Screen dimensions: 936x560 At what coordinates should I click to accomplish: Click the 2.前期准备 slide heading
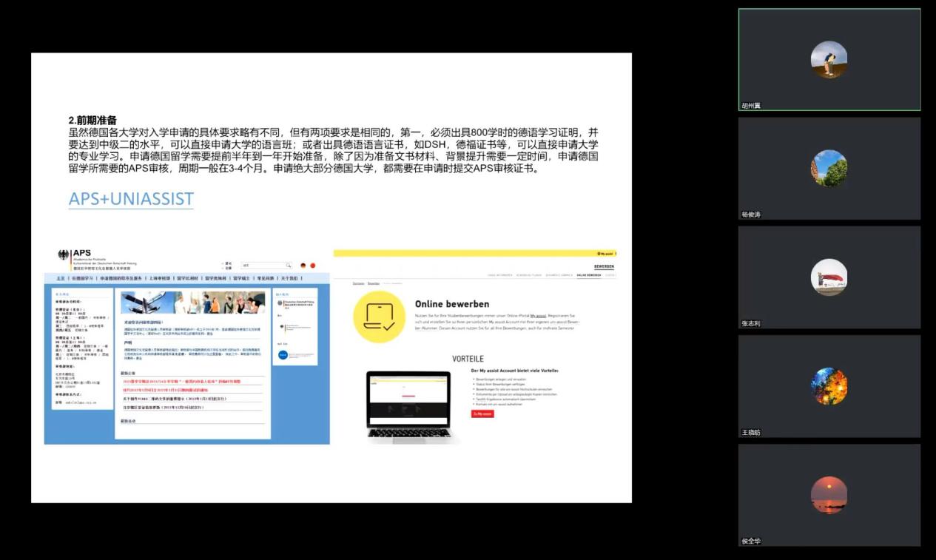point(92,120)
